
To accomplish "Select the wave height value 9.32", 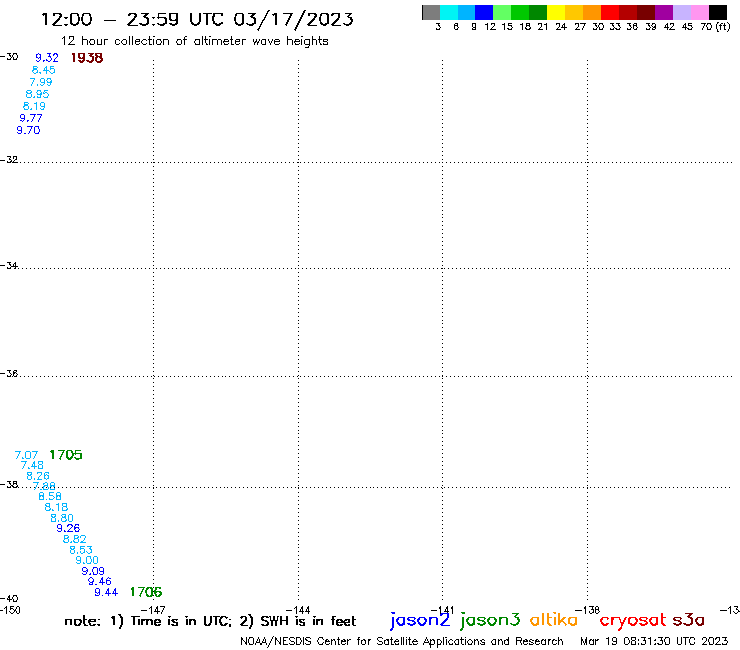I will [x=47, y=58].
